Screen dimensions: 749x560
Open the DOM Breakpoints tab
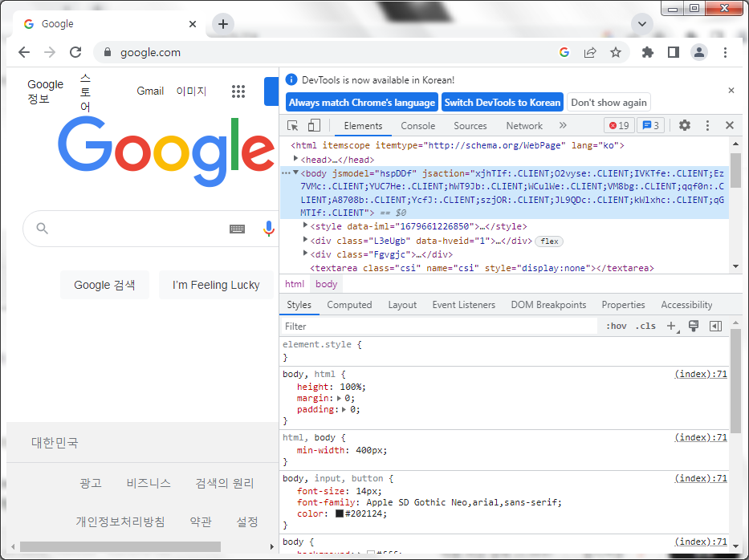548,305
